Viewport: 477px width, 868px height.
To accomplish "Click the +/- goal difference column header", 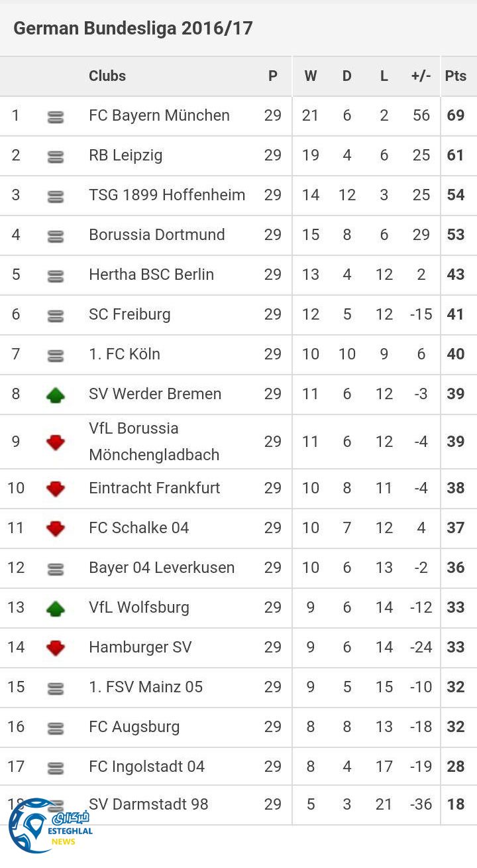I will click(421, 76).
